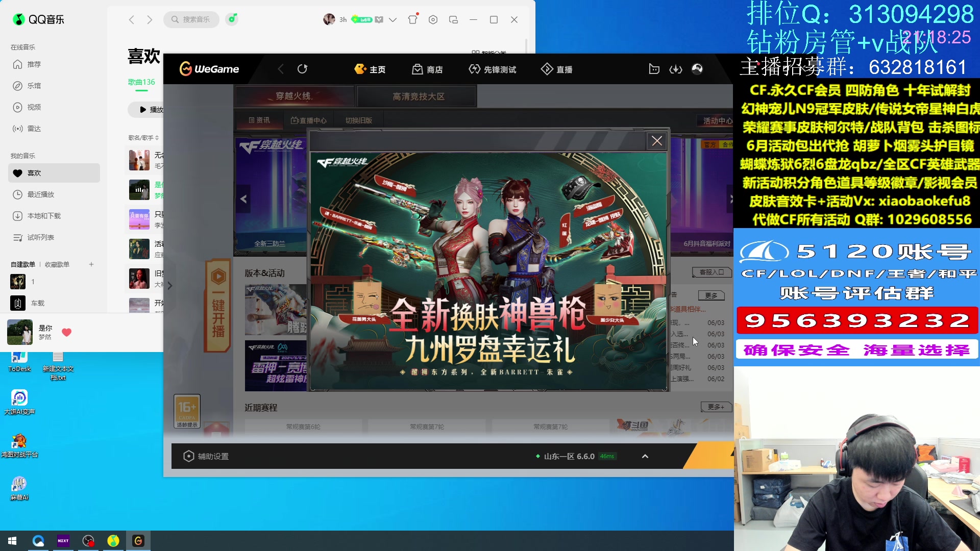Sort by 歌名/歌手 column header
Screen dimensions: 980x551
click(143, 138)
